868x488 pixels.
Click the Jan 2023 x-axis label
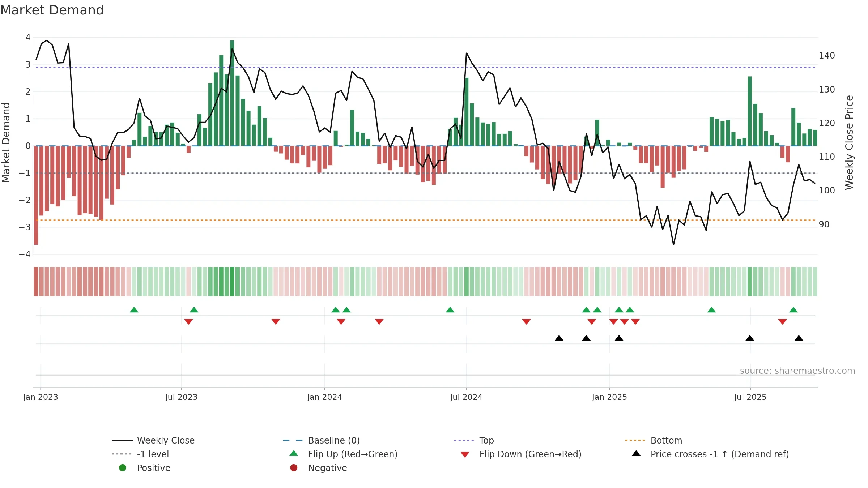coord(41,397)
